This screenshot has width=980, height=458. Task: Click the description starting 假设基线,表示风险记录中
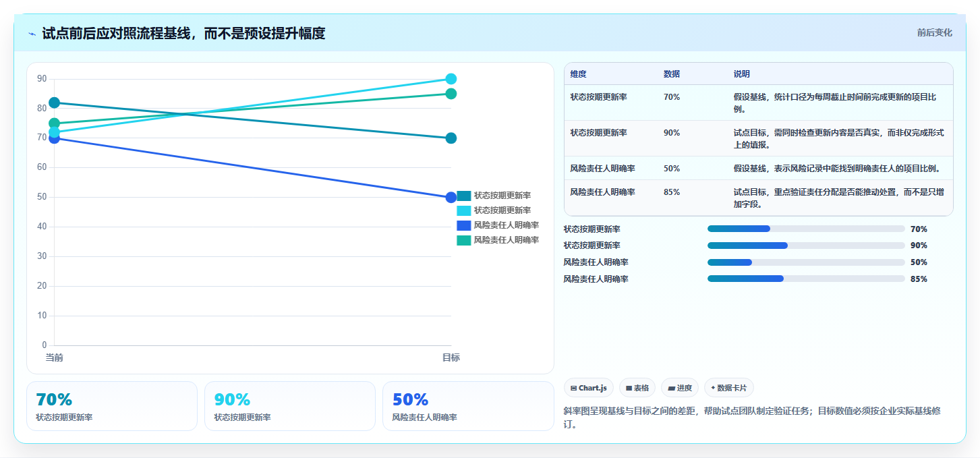tap(837, 169)
